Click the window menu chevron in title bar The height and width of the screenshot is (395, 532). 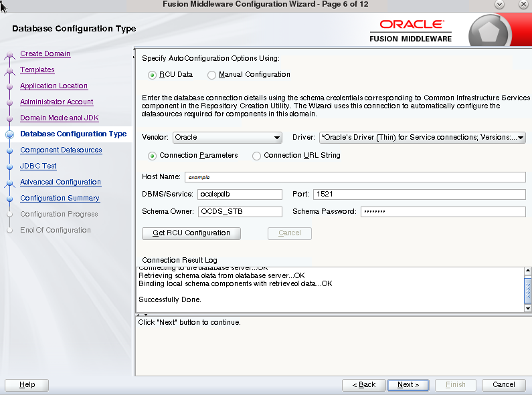click(499, 5)
